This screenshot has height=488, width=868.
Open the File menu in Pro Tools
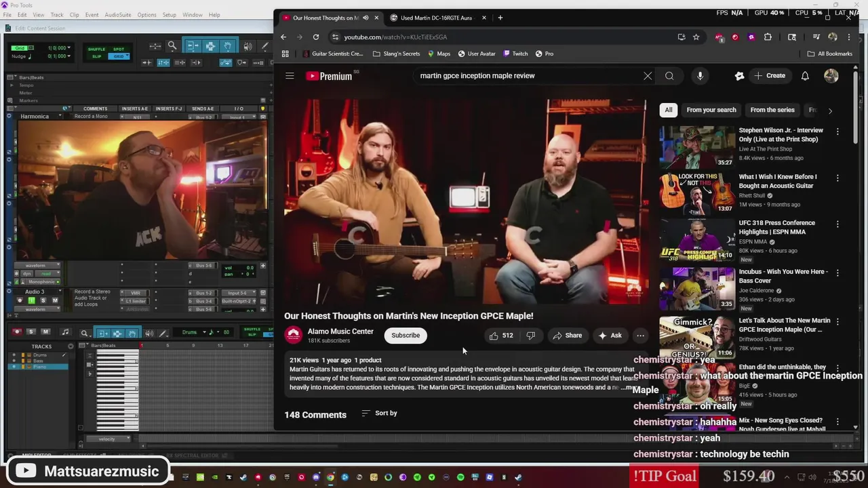(7, 14)
